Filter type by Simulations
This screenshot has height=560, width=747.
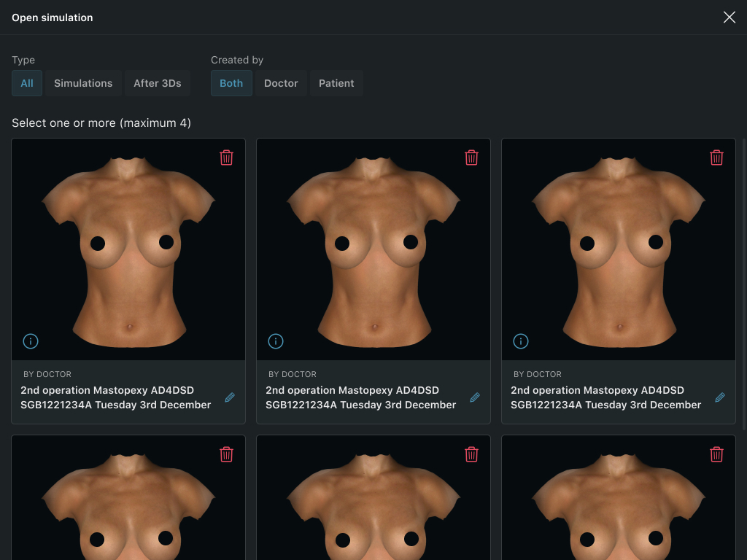pyautogui.click(x=83, y=83)
